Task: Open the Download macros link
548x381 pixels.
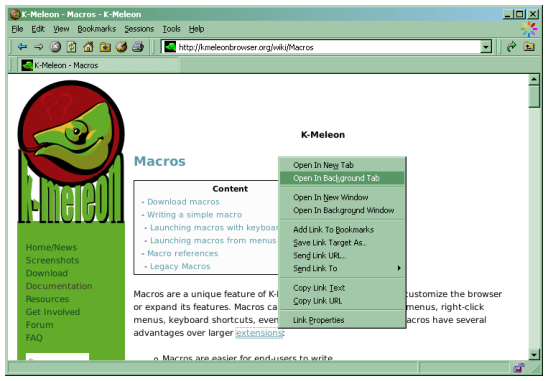Action: pos(183,202)
